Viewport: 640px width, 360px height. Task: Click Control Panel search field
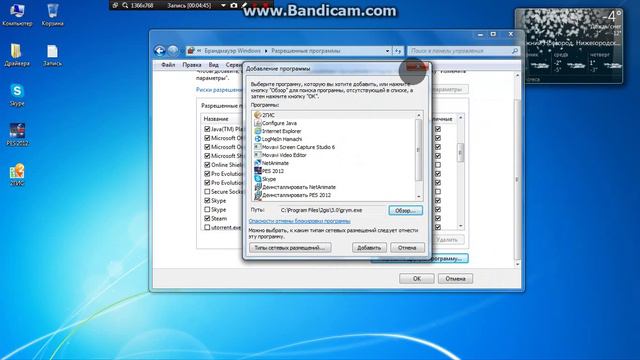point(463,51)
